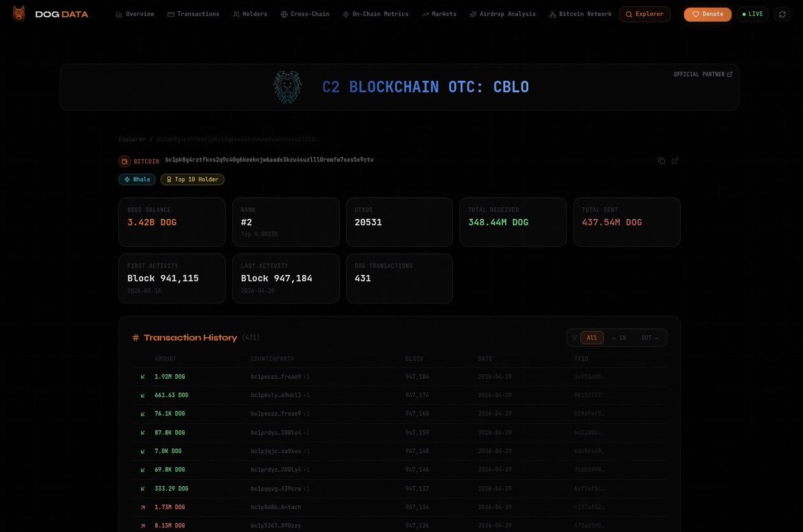Click the Total Received 348.44M DOG
803x532 pixels.
pos(500,222)
